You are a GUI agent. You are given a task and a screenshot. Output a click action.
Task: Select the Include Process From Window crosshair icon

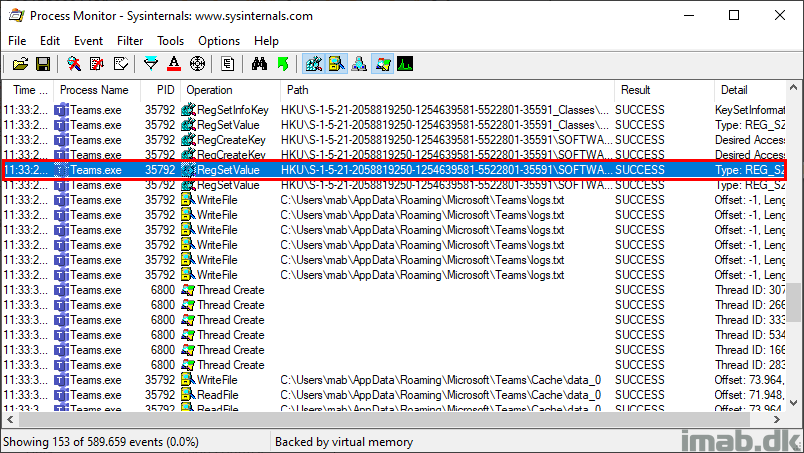(x=197, y=64)
